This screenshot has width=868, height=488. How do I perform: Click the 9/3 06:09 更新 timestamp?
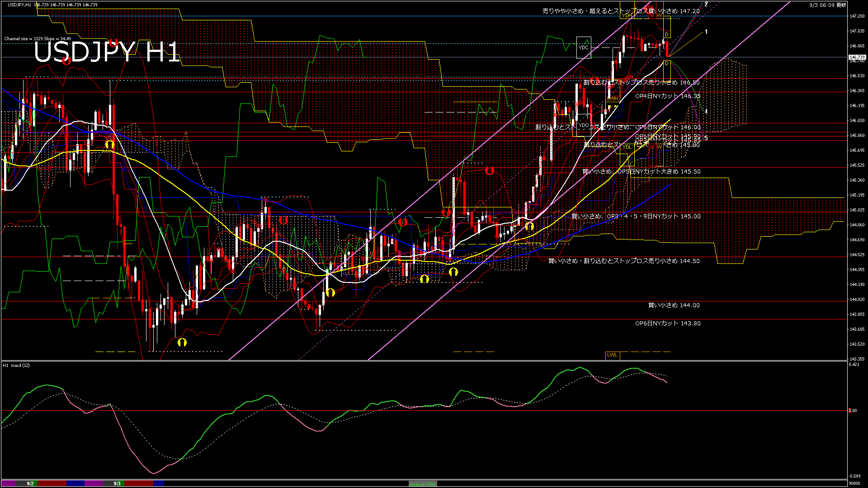(x=828, y=5)
